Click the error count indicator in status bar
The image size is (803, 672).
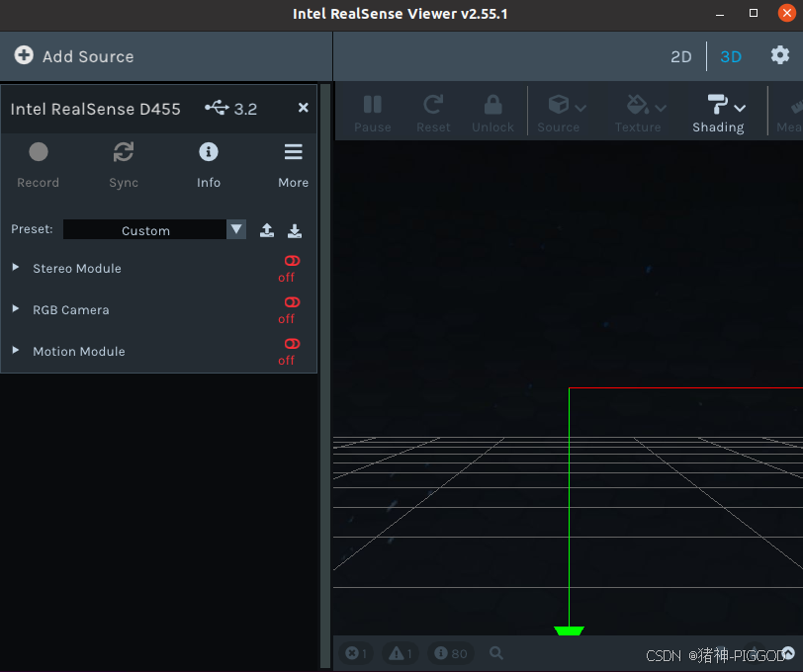click(x=356, y=653)
